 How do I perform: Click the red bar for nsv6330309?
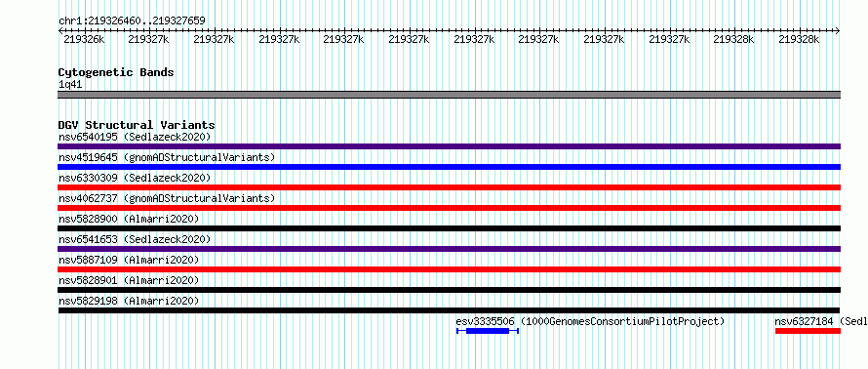click(x=449, y=187)
